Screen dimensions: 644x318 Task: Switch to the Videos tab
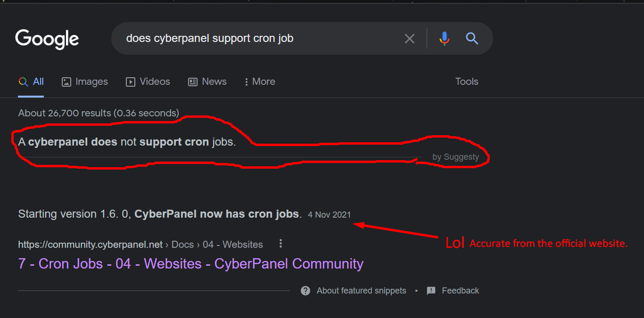[x=148, y=82]
